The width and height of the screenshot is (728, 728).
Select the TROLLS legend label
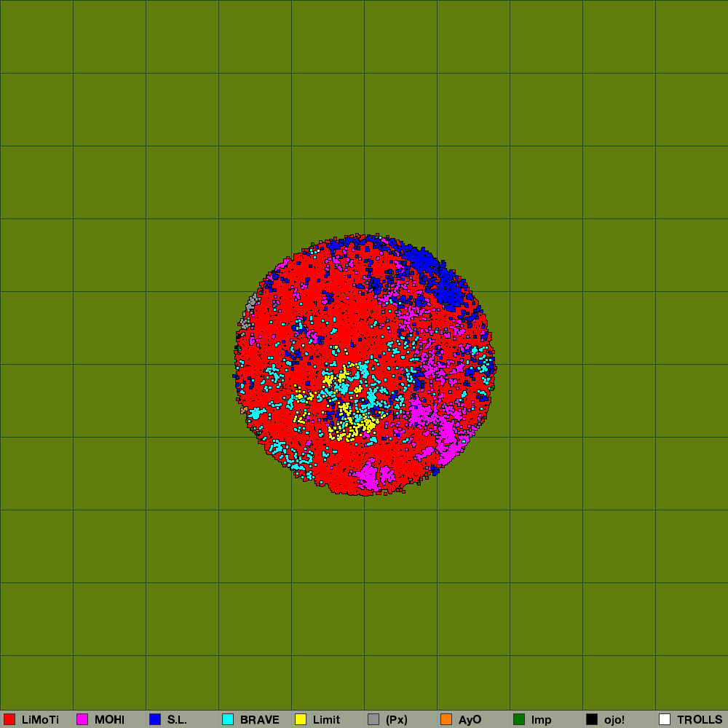700,720
